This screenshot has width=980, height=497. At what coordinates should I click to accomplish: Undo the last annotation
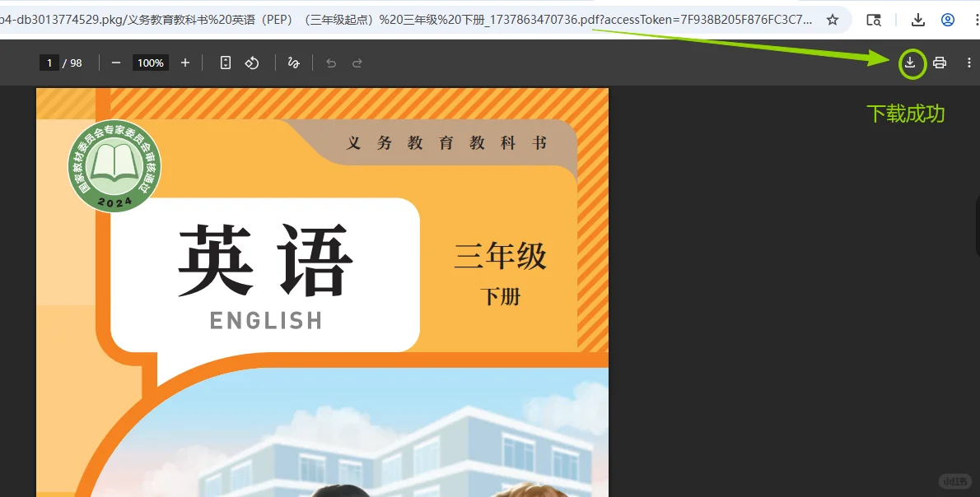[331, 63]
